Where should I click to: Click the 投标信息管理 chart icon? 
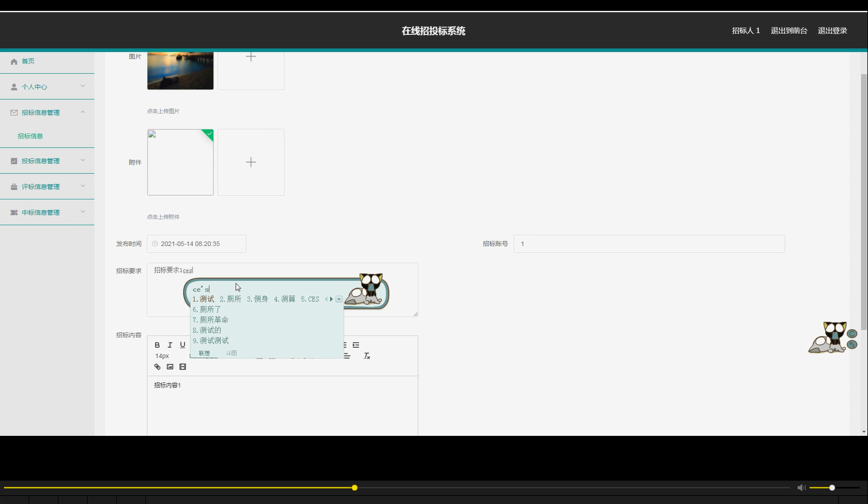point(14,161)
